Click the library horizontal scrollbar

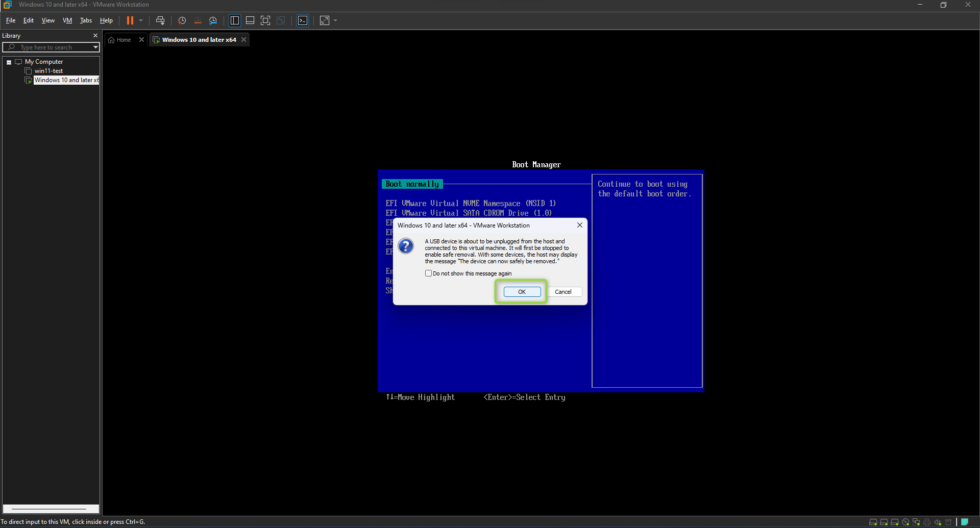(49, 509)
